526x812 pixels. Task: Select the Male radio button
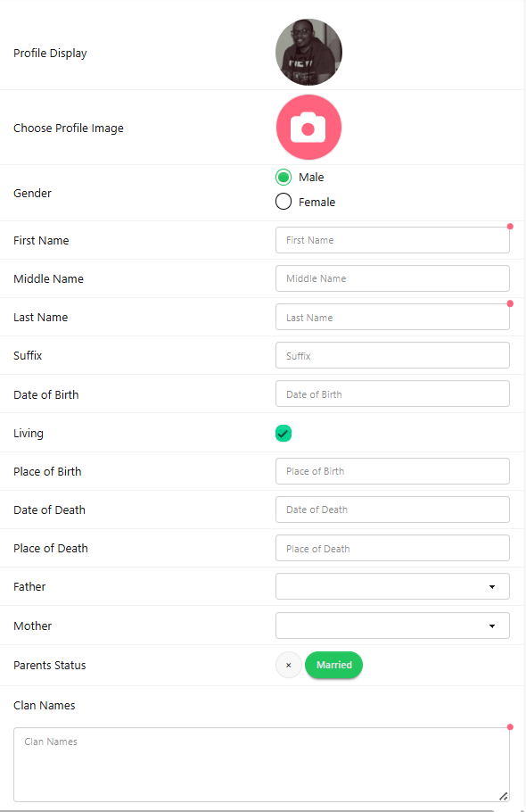point(284,177)
